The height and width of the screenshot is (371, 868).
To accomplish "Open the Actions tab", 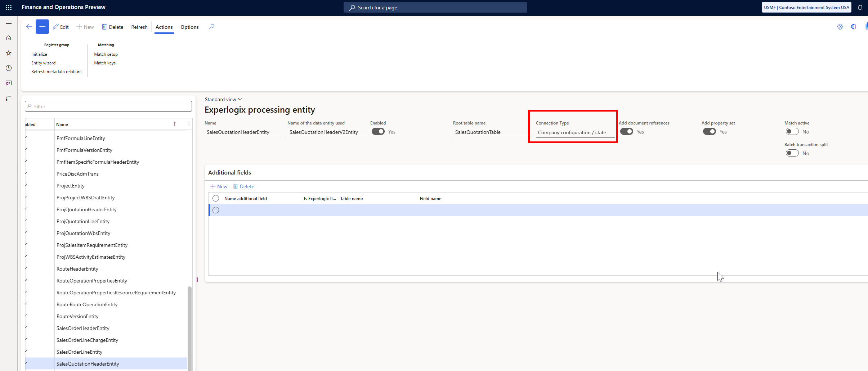I will (x=164, y=27).
